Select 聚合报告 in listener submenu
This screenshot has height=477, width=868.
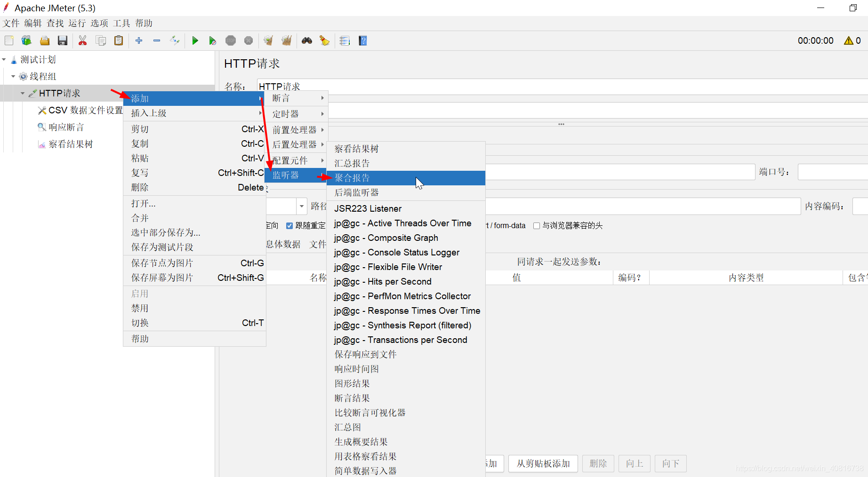(x=406, y=178)
